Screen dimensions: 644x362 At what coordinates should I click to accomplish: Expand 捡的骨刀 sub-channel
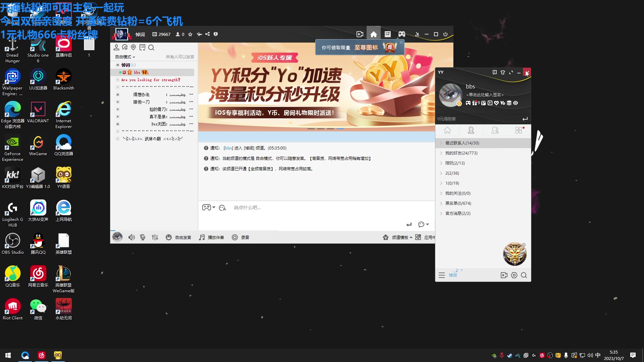point(118,109)
